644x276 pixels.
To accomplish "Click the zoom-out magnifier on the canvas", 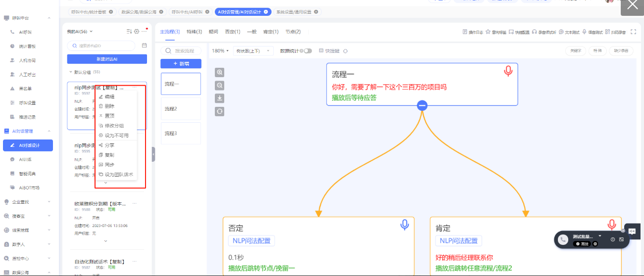I will click(x=220, y=85).
